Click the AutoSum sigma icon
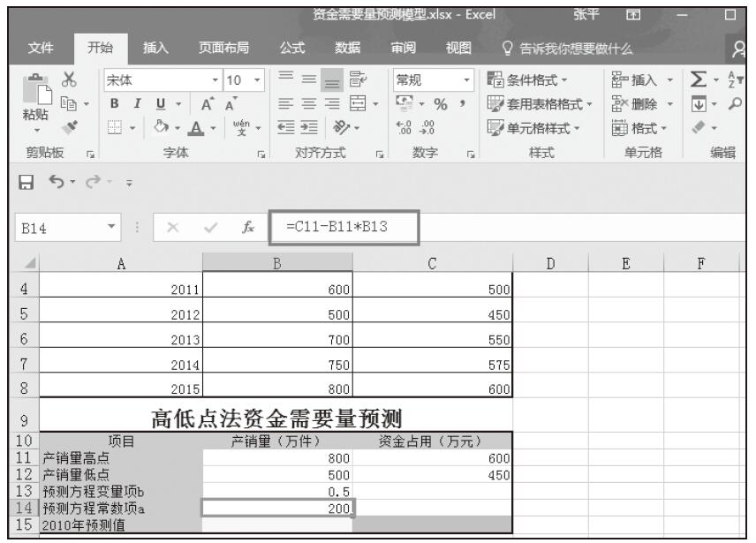This screenshot has height=543, width=756. (x=695, y=79)
